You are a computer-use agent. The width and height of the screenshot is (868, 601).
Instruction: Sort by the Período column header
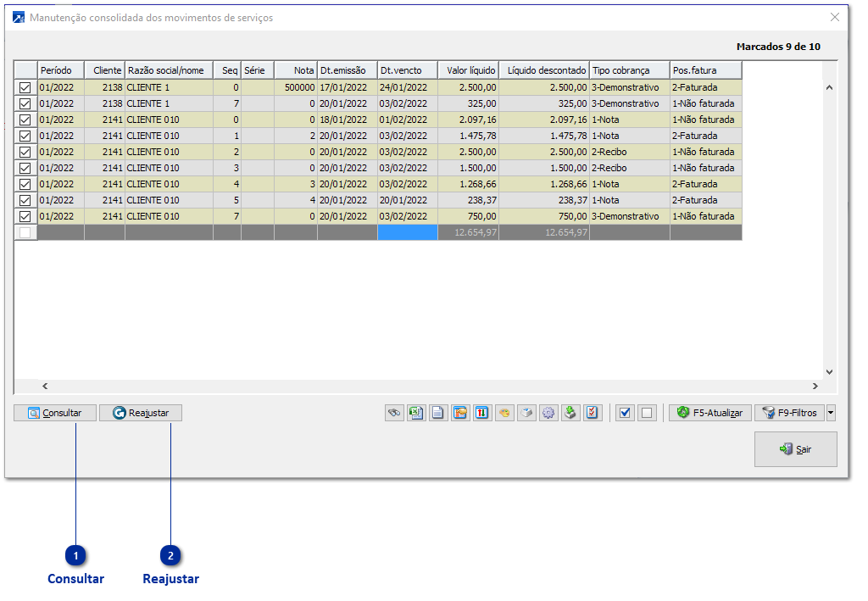61,70
